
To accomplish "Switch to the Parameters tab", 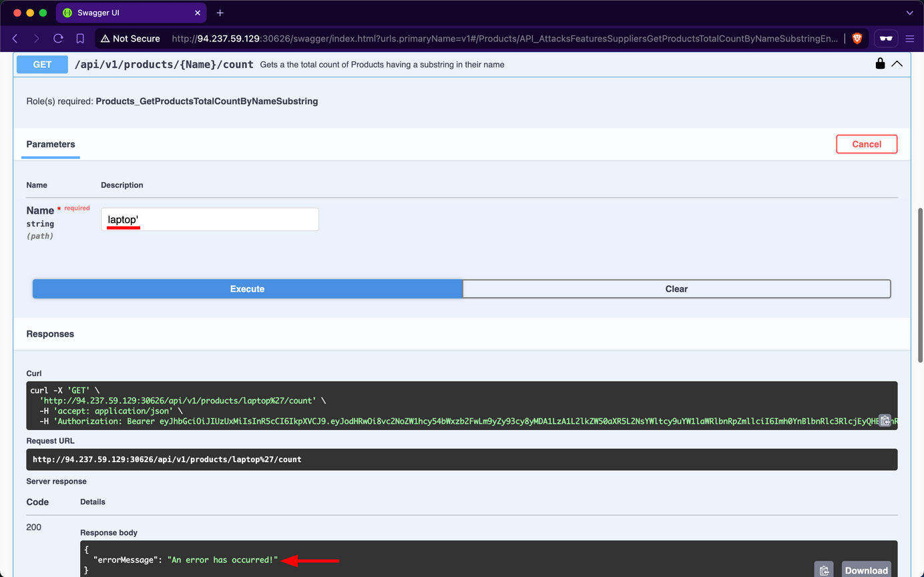I will pyautogui.click(x=50, y=144).
